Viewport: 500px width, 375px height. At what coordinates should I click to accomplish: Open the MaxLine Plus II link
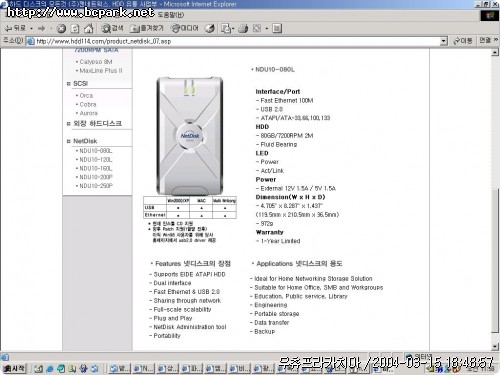point(101,71)
